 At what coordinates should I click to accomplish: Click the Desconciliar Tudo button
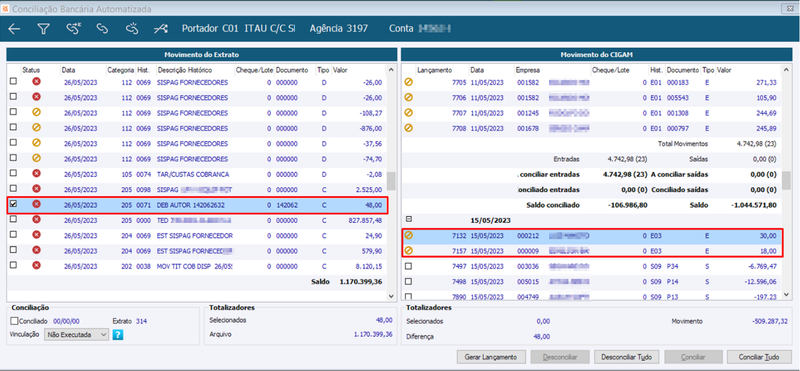627,357
